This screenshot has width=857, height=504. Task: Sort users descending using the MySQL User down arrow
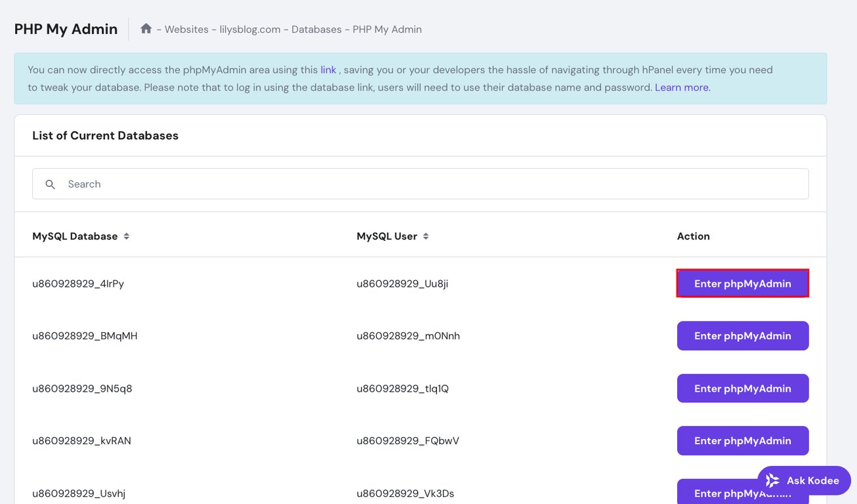coord(426,239)
